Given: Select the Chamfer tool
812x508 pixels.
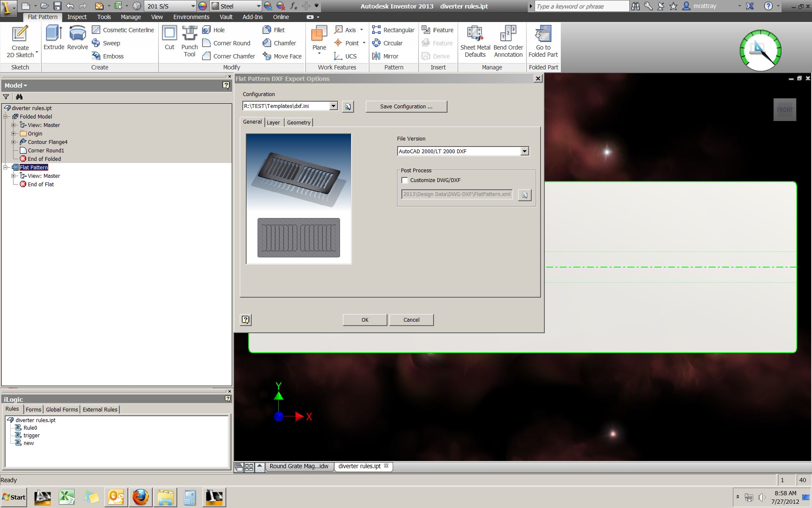Looking at the screenshot, I should coord(279,43).
